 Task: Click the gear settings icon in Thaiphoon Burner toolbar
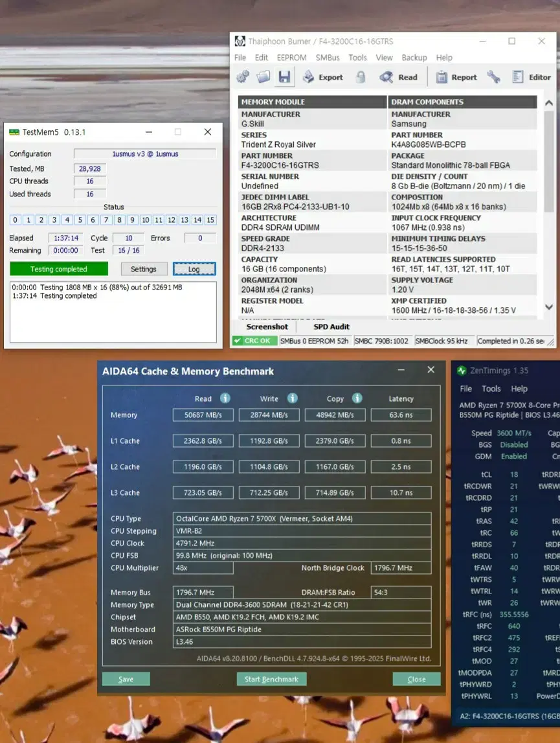click(243, 77)
